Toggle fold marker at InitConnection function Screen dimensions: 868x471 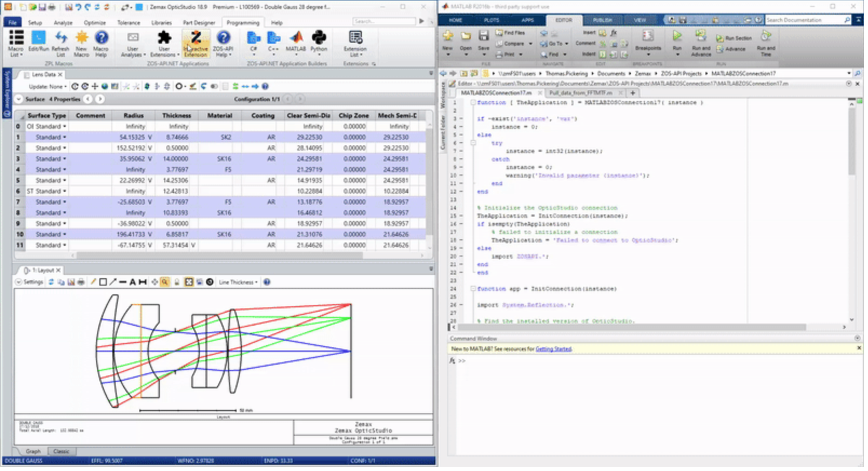pyautogui.click(x=473, y=289)
